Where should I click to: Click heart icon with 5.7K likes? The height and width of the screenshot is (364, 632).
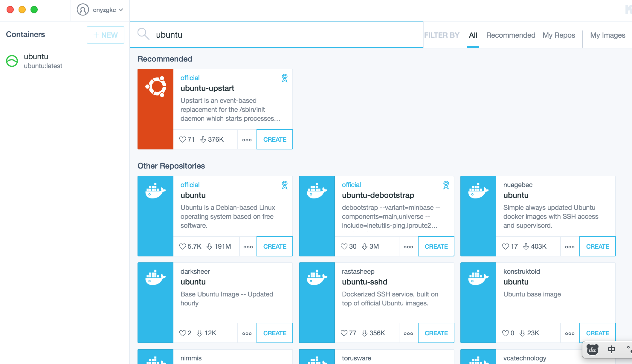coord(182,247)
